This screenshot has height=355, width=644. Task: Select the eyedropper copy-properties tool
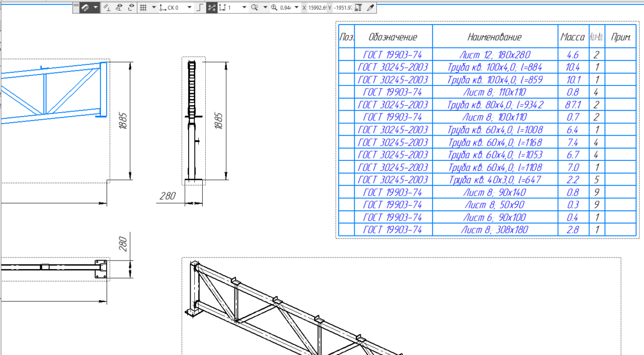click(x=371, y=8)
